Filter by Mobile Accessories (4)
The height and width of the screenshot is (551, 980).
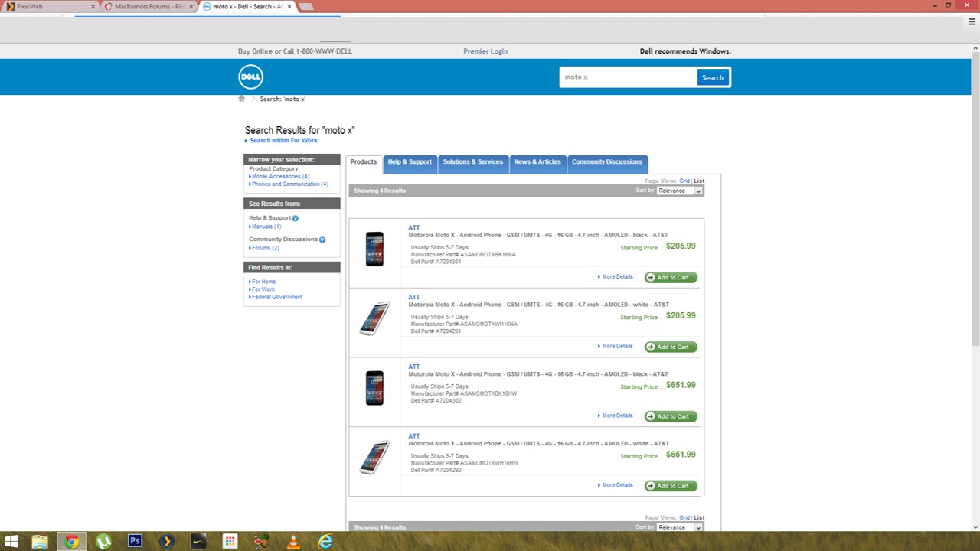pos(280,177)
